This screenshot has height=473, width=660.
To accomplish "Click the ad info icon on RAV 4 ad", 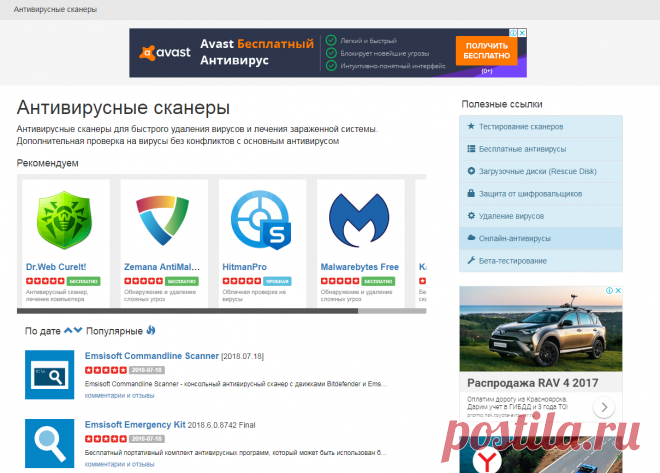I will coord(609,290).
